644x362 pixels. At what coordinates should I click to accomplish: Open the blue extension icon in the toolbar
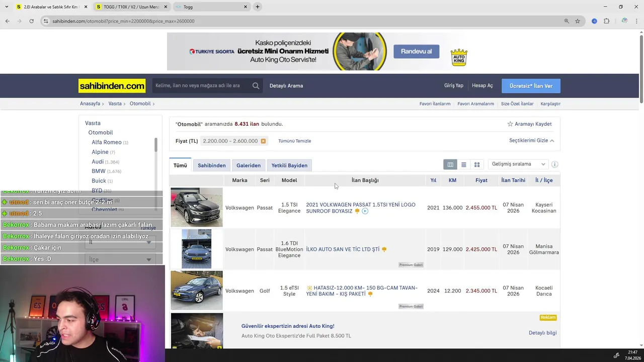[x=594, y=21]
